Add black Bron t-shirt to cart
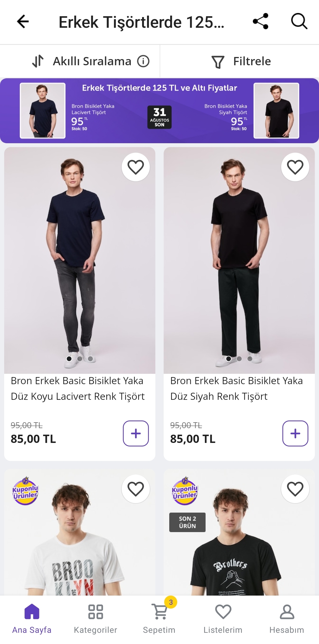 [295, 433]
